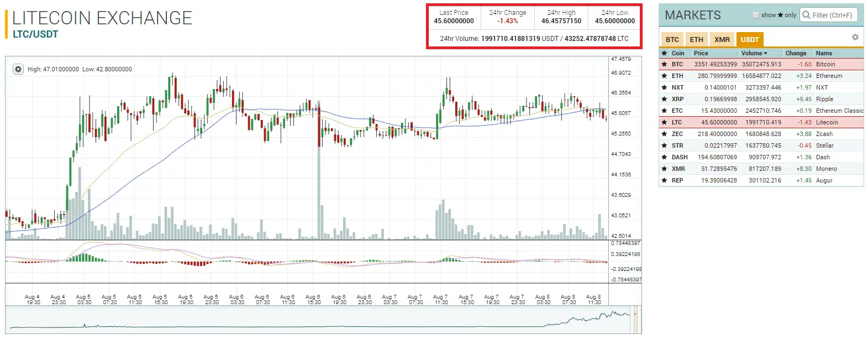868x339 pixels.
Task: Click 24hr Volume USDT figure
Action: pyautogui.click(x=512, y=39)
